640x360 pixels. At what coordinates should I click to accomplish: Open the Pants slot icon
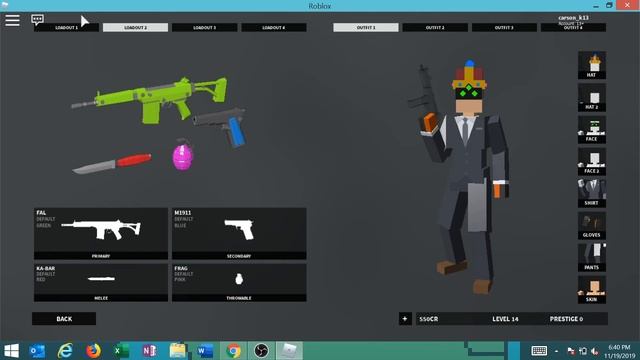pos(591,258)
